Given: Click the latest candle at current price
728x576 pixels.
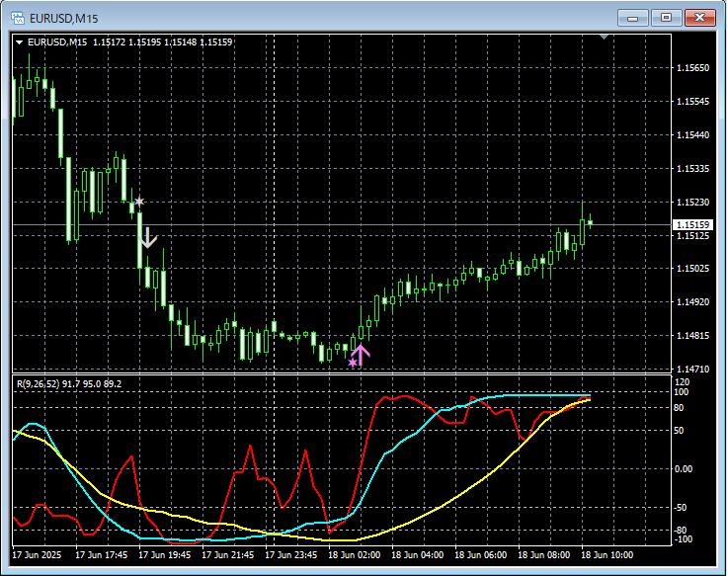Looking at the screenshot, I should (590, 223).
